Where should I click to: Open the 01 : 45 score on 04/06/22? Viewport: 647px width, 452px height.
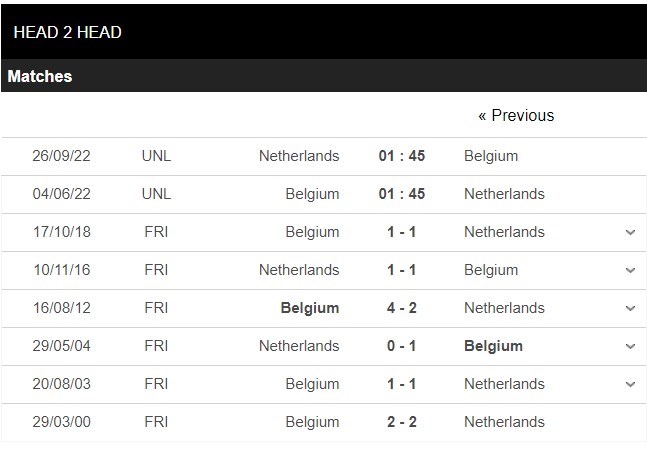(x=401, y=194)
